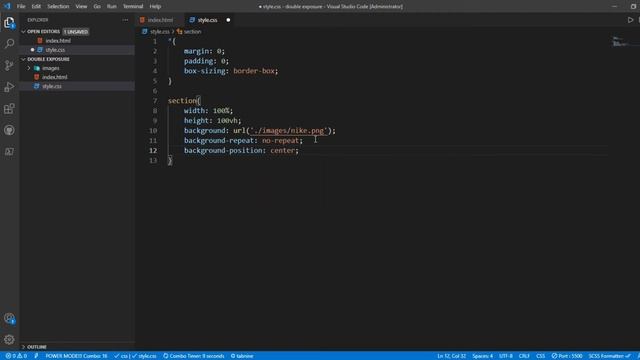
Task: Click errors and warnings count in status bar
Action: 16,356
